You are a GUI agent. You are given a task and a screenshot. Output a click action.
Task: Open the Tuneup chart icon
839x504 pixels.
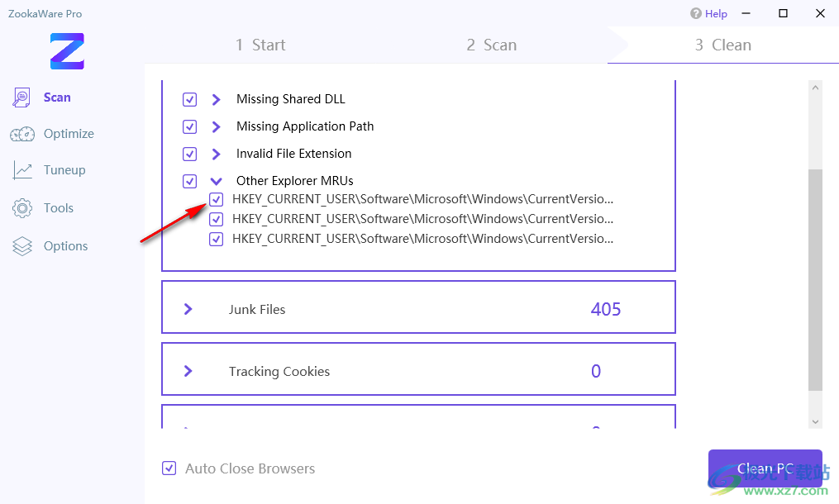click(21, 170)
